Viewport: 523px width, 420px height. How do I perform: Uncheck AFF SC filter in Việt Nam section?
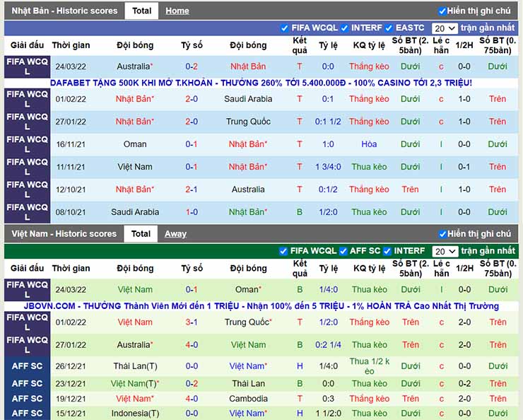tap(343, 251)
